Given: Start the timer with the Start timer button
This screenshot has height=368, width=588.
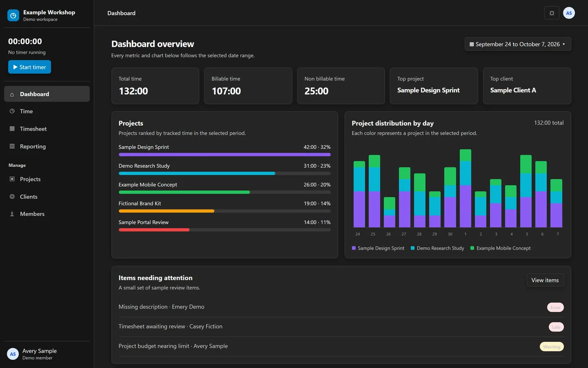Looking at the screenshot, I should 29,67.
